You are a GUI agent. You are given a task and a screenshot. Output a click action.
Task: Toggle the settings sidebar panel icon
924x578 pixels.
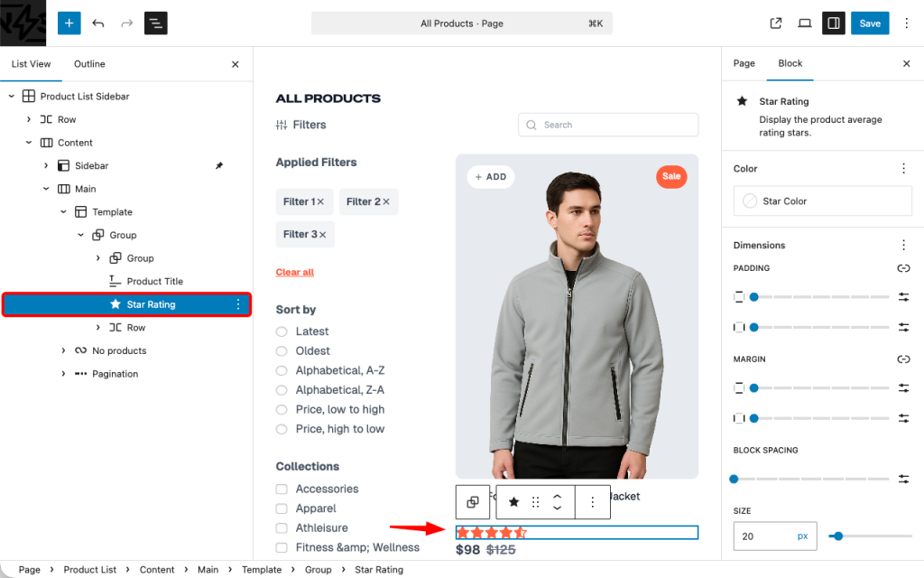click(x=833, y=23)
